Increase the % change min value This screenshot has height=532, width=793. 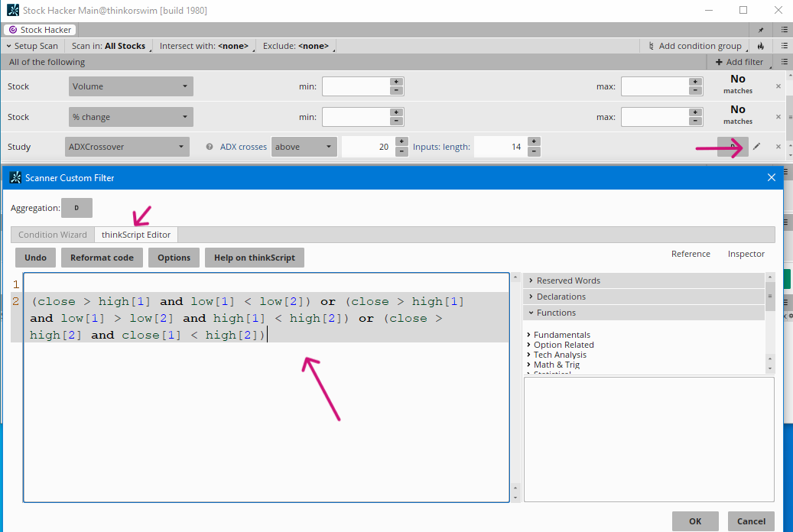coord(396,112)
